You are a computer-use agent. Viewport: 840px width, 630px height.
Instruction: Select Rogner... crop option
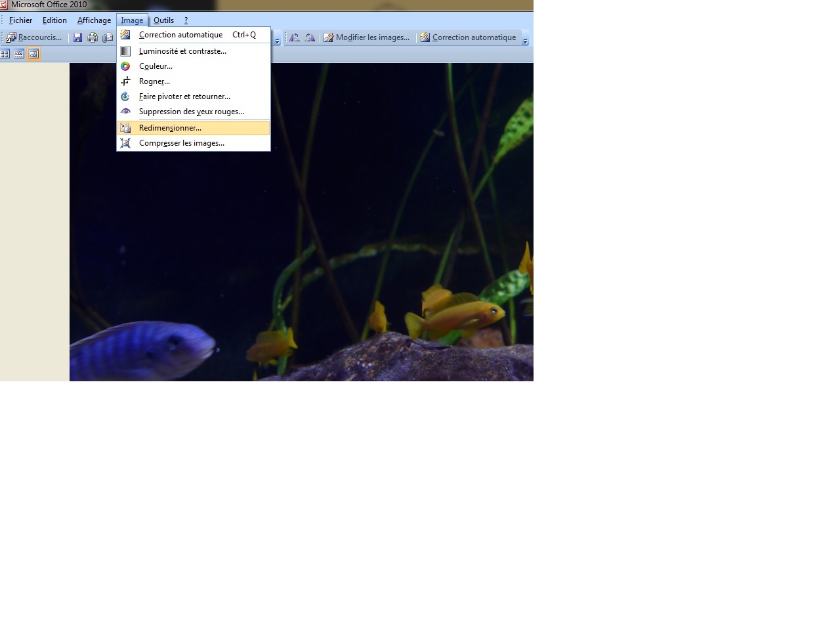point(154,81)
